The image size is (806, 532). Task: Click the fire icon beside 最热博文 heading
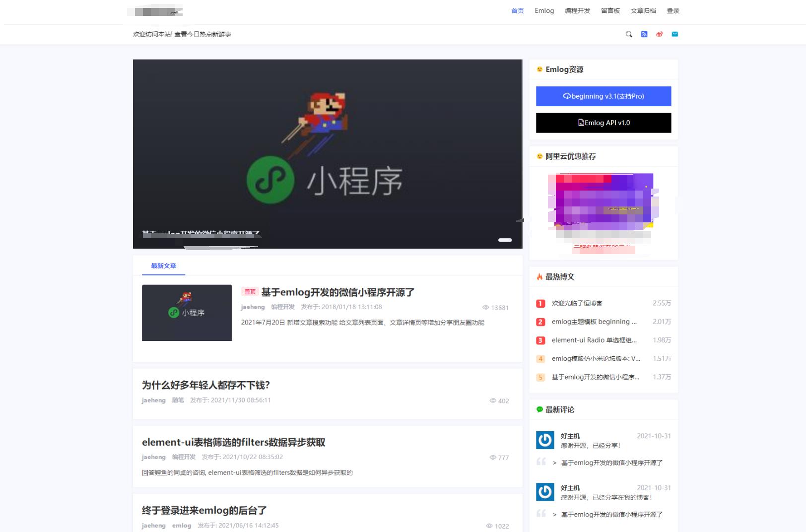pos(539,277)
